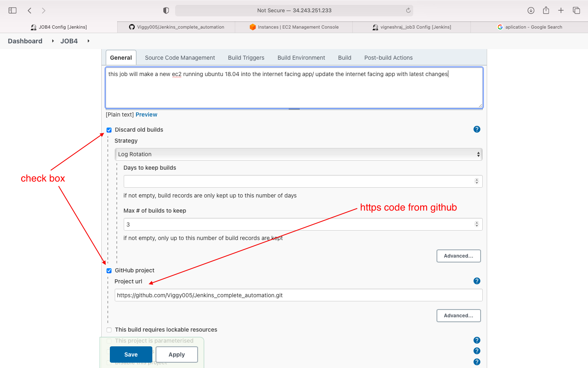The image size is (588, 368).
Task: Open help for This project is parameterised
Action: point(477,340)
